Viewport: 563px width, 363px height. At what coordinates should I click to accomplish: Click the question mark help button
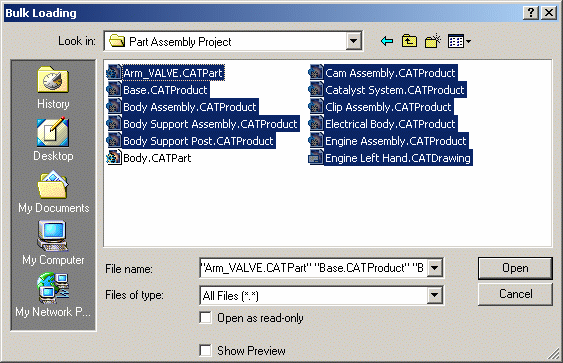pyautogui.click(x=531, y=13)
